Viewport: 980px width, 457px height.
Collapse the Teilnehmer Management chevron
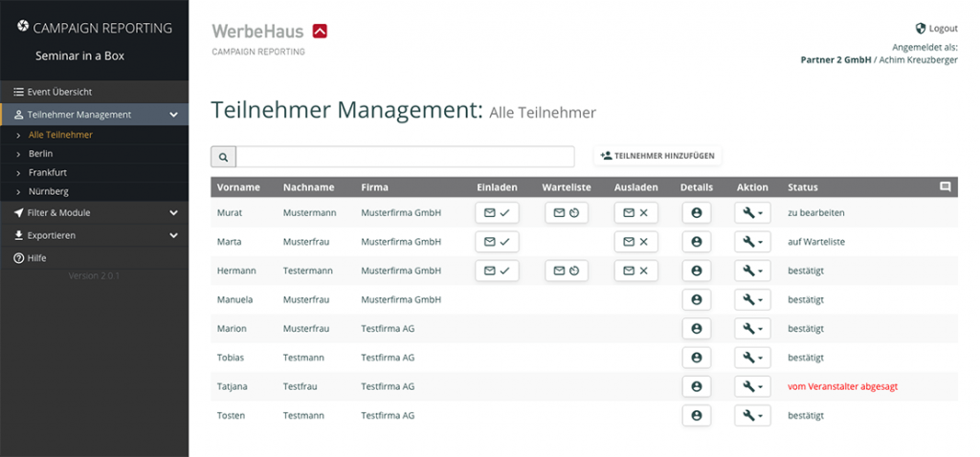click(x=174, y=115)
